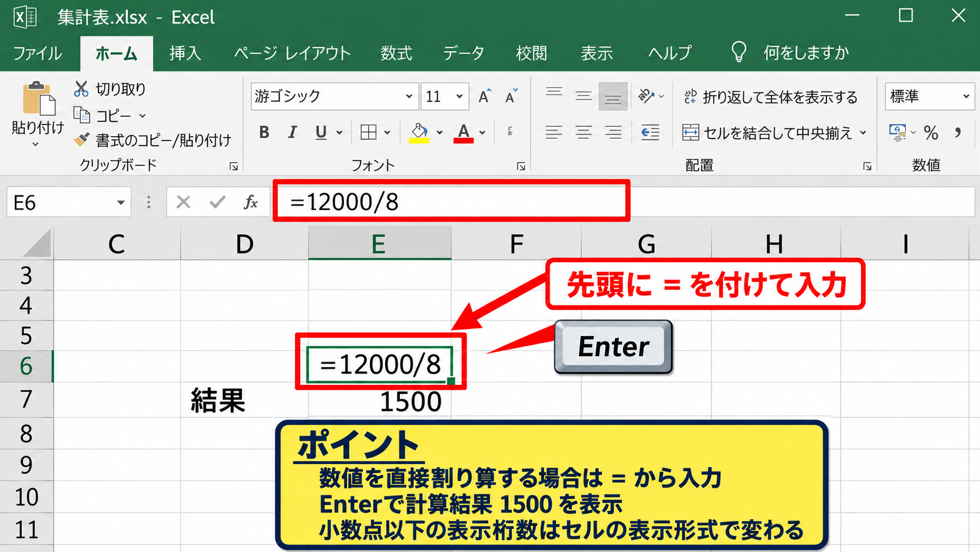Click セルを結合して中央揃え button

[x=767, y=133]
